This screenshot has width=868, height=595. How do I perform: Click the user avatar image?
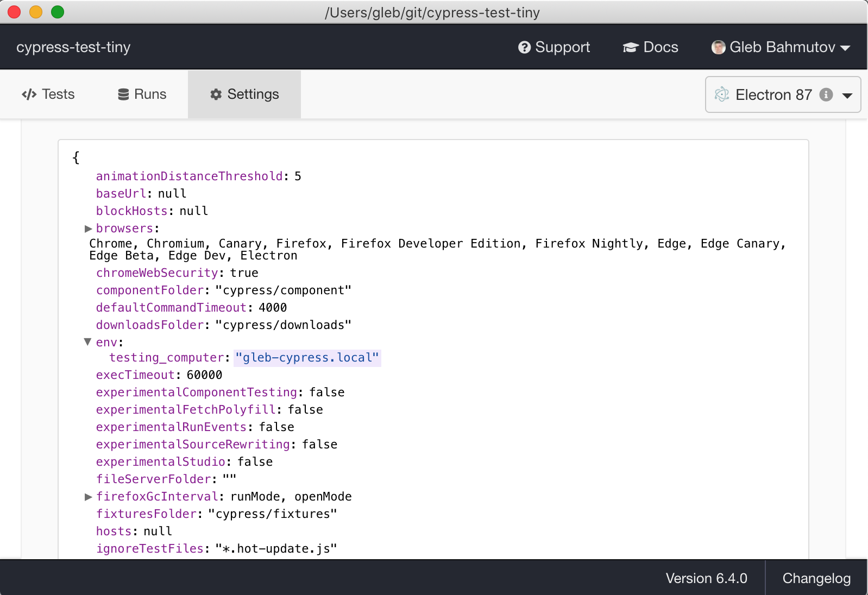[718, 47]
